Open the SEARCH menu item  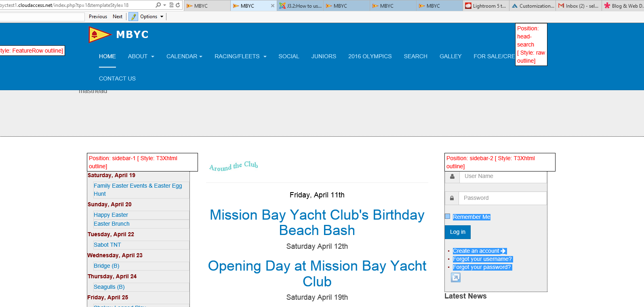[x=416, y=57]
